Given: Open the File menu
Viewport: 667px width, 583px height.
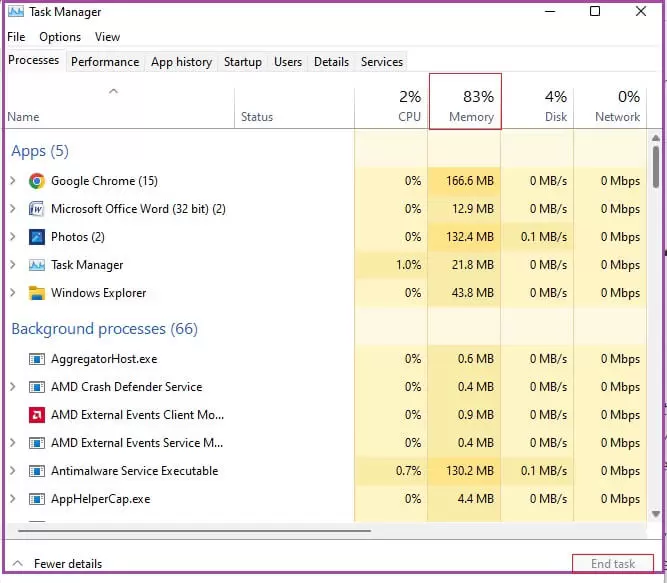Looking at the screenshot, I should pyautogui.click(x=16, y=37).
